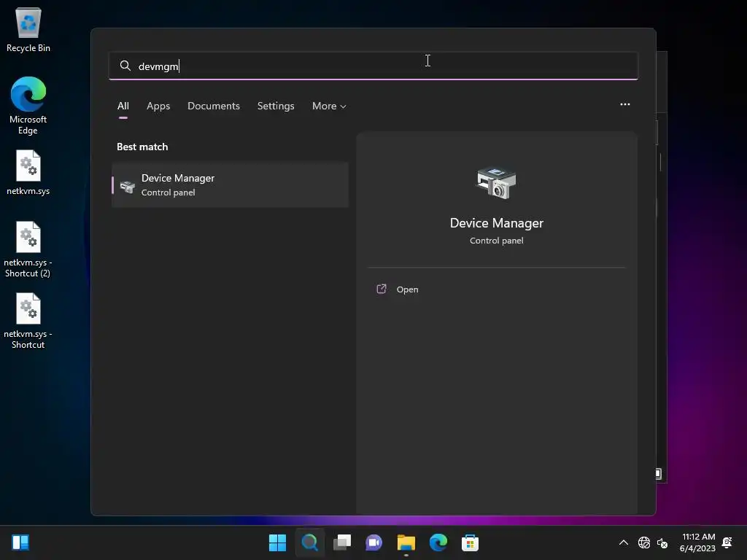
Task: Open Task View from the taskbar
Action: tap(342, 542)
